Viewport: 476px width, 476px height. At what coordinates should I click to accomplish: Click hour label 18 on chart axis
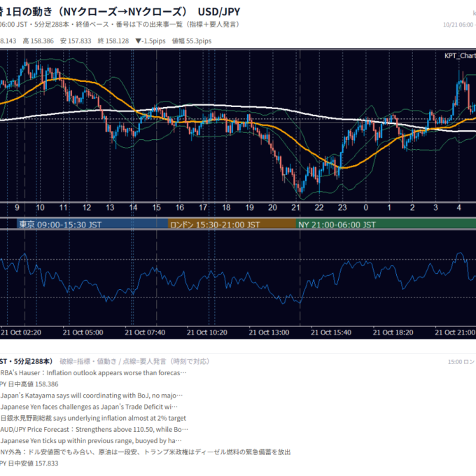[x=226, y=208]
